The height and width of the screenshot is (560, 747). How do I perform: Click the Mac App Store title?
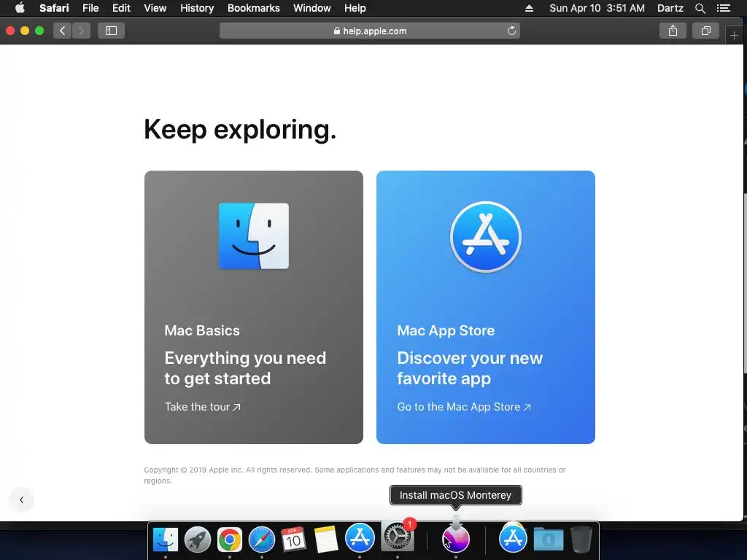point(446,330)
